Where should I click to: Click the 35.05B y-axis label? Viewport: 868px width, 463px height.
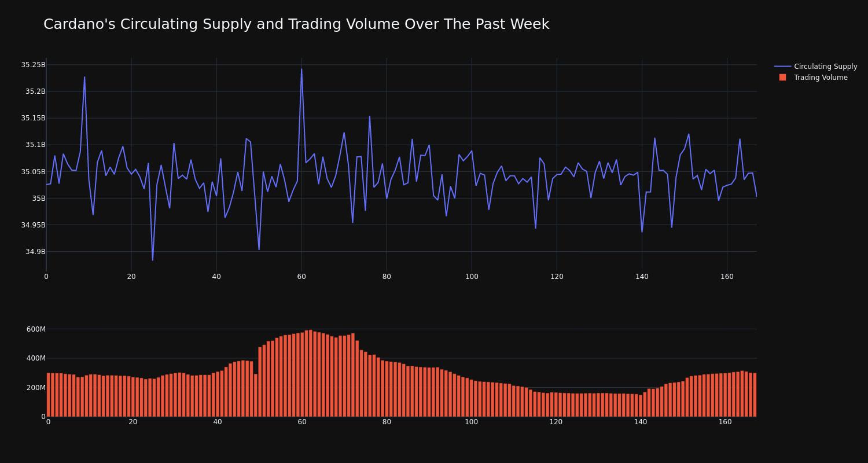33,171
